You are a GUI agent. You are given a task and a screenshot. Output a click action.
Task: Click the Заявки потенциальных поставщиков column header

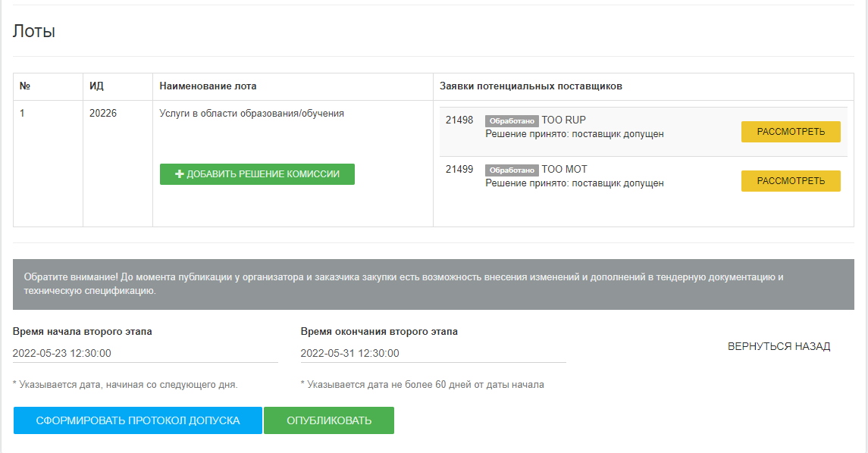pyautogui.click(x=531, y=86)
